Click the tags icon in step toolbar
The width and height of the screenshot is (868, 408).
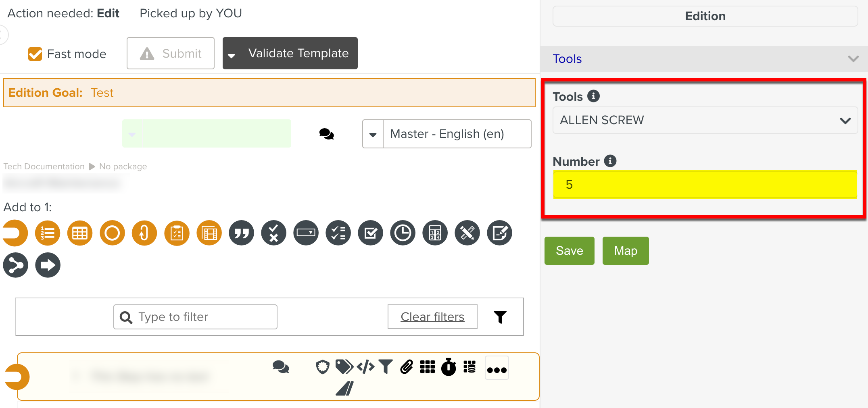coord(344,367)
